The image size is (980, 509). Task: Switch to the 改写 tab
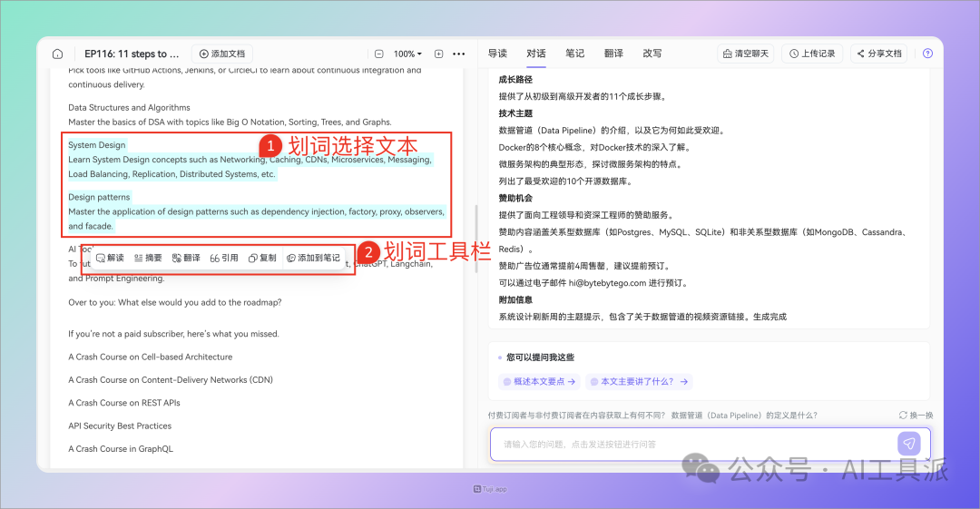click(x=652, y=54)
